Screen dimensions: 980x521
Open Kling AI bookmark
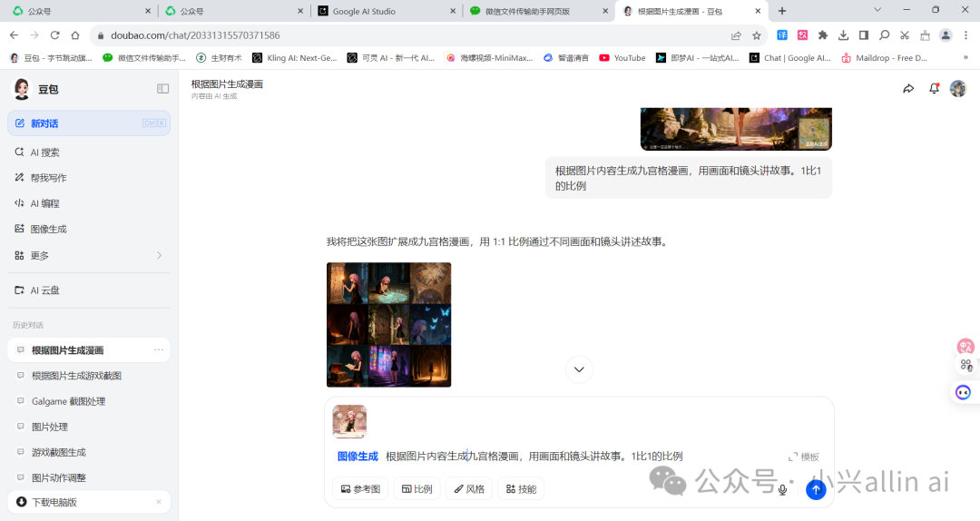tap(294, 57)
